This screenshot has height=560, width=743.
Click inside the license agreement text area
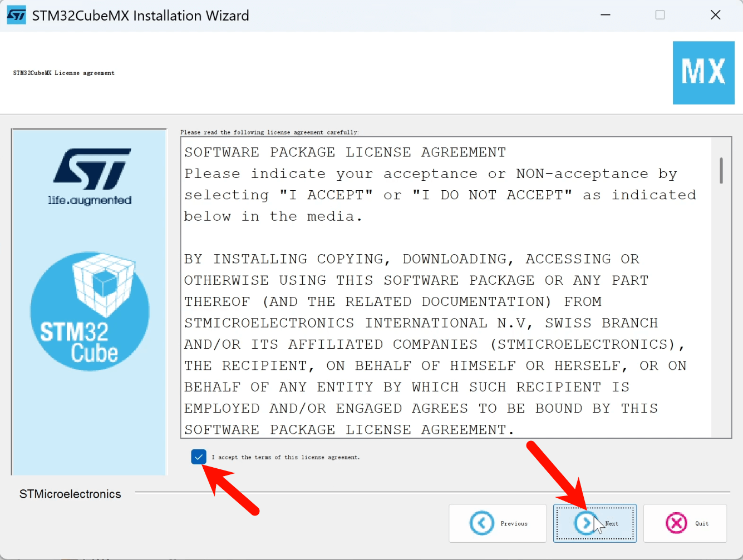tap(445, 289)
